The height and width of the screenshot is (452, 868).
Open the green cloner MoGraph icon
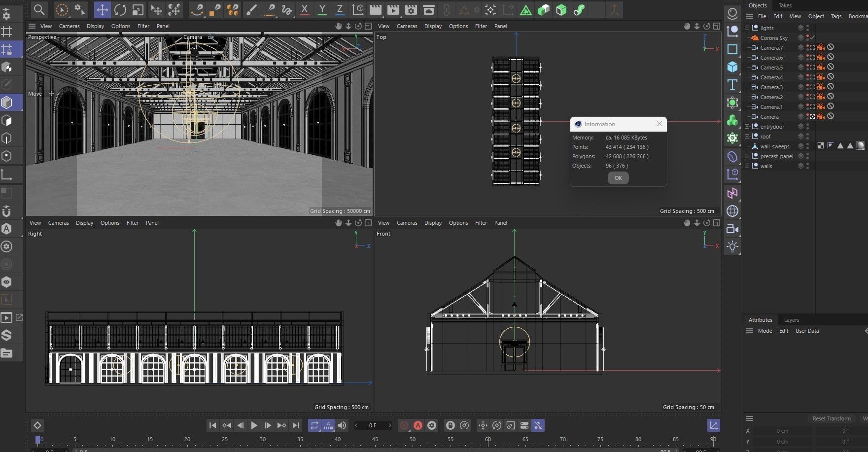pyautogui.click(x=732, y=120)
